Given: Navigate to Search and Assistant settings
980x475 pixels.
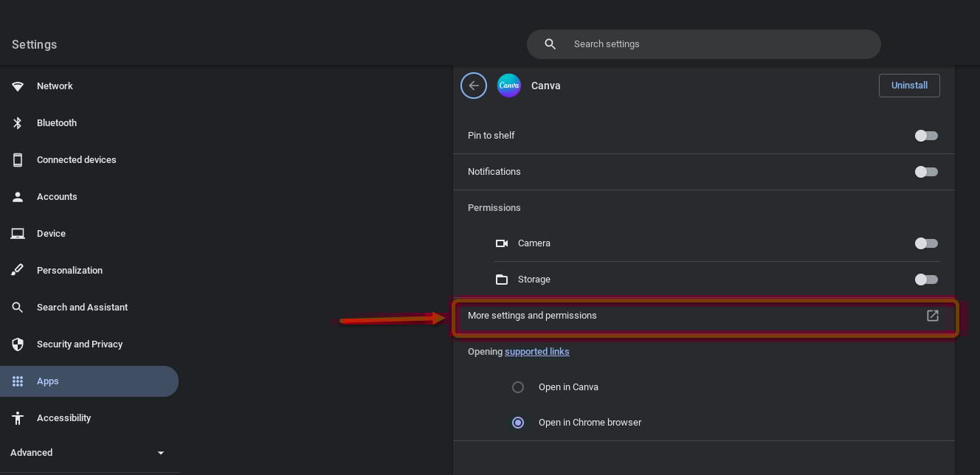Looking at the screenshot, I should click(82, 307).
